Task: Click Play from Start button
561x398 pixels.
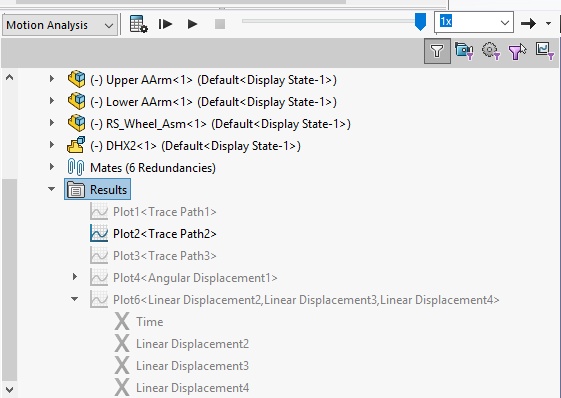Action: [x=165, y=24]
